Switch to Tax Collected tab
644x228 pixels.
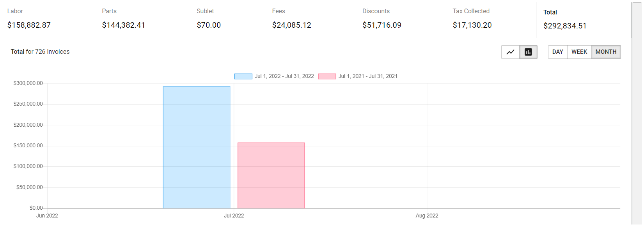(x=472, y=19)
